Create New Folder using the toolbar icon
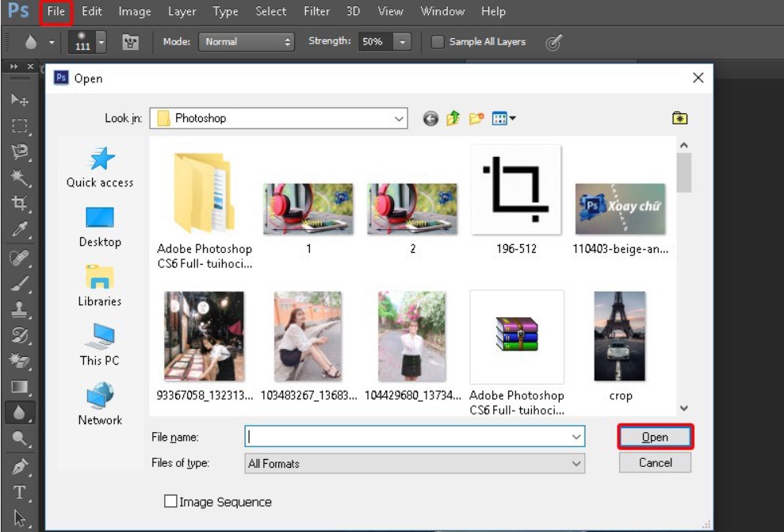The height and width of the screenshot is (532, 784). 476,119
